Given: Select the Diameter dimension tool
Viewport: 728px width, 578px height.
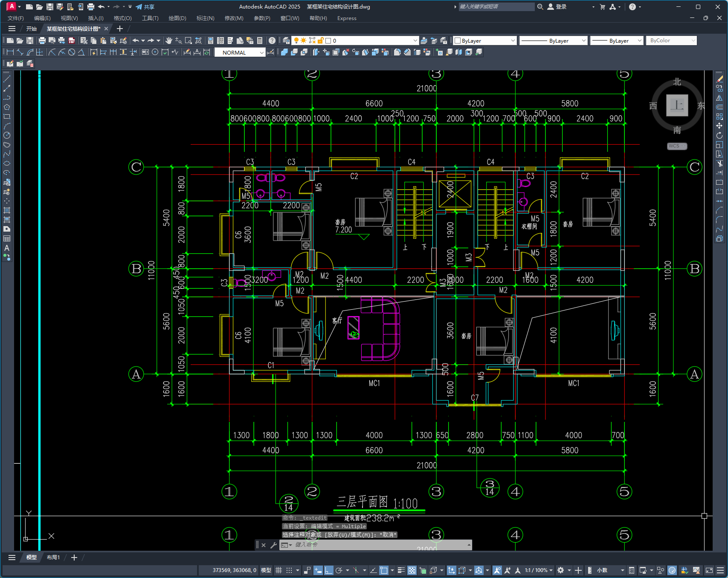Looking at the screenshot, I should [x=72, y=52].
